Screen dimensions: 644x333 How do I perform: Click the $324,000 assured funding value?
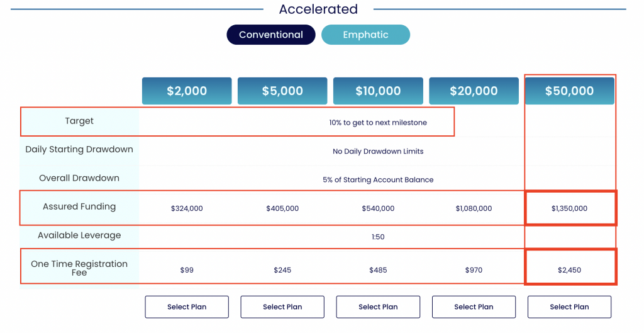pos(187,208)
